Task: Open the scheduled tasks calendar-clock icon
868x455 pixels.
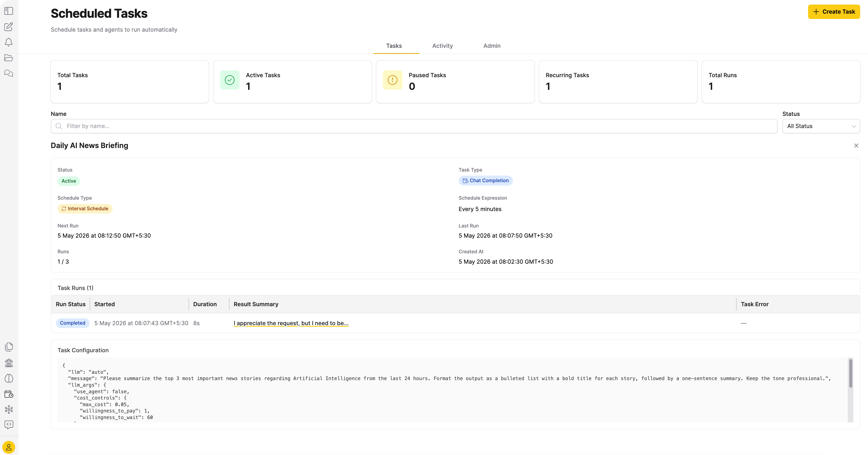Action: [9, 394]
